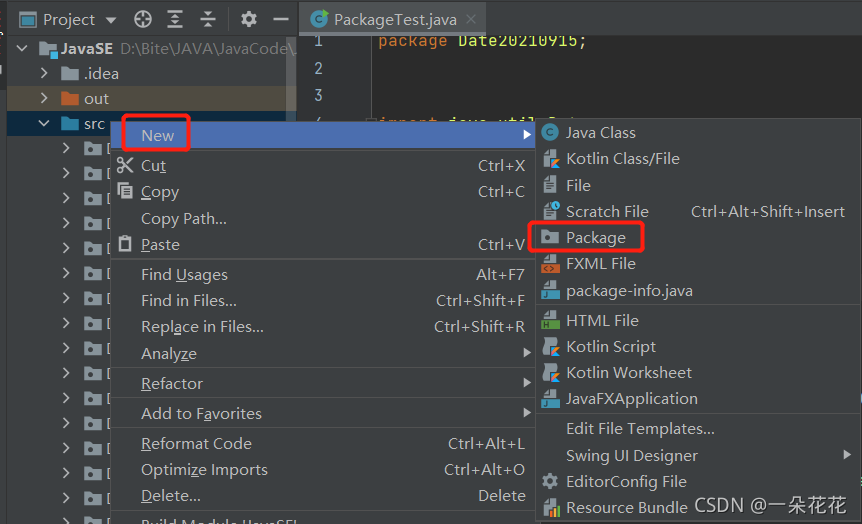Viewport: 862px width, 524px height.
Task: Click the Collapse All toolbar icon
Action: pyautogui.click(x=208, y=19)
